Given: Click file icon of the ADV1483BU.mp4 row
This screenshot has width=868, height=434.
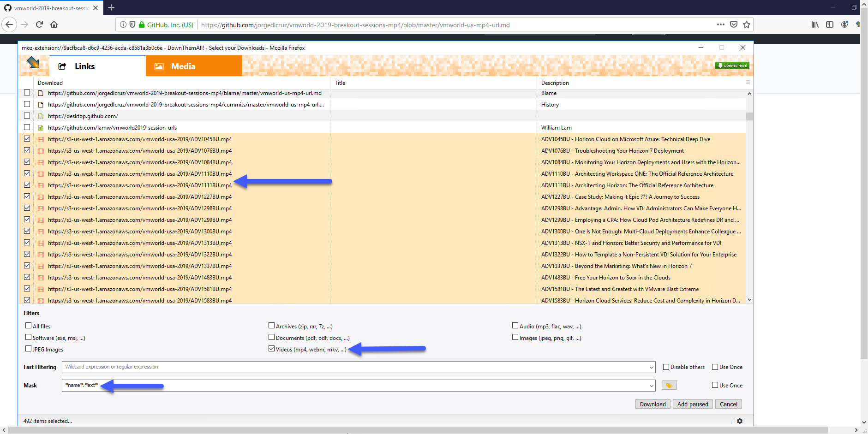Looking at the screenshot, I should pyautogui.click(x=41, y=278).
